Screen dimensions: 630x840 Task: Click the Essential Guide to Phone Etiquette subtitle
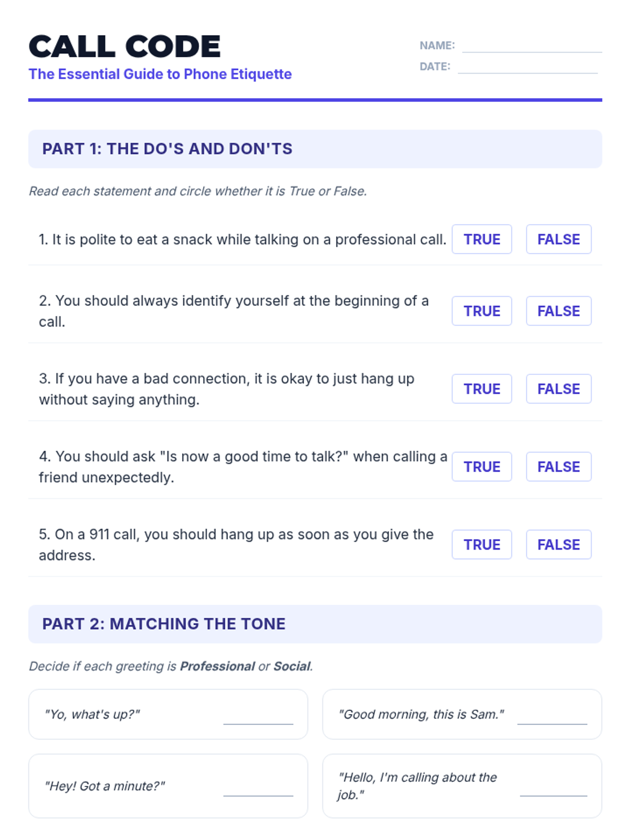tap(160, 74)
